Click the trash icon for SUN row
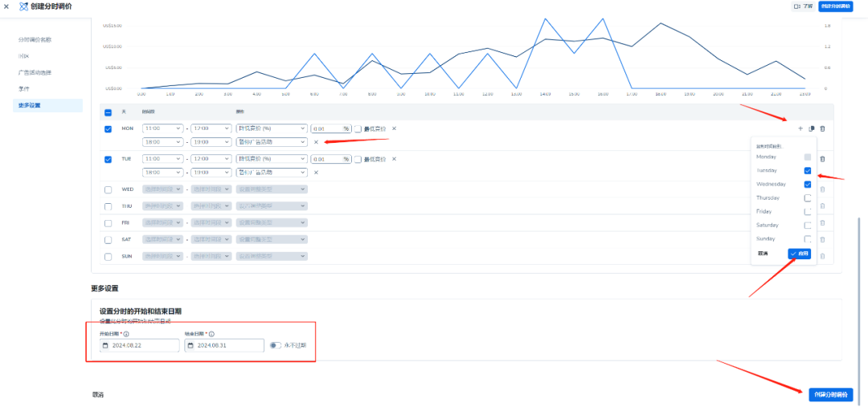The width and height of the screenshot is (868, 411). point(822,256)
